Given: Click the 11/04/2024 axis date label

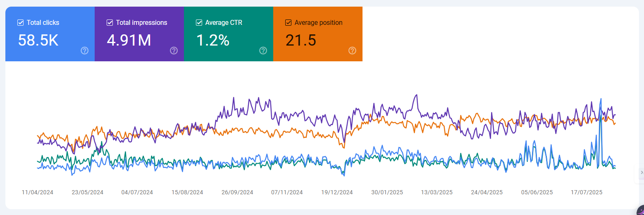Looking at the screenshot, I should click(37, 193).
